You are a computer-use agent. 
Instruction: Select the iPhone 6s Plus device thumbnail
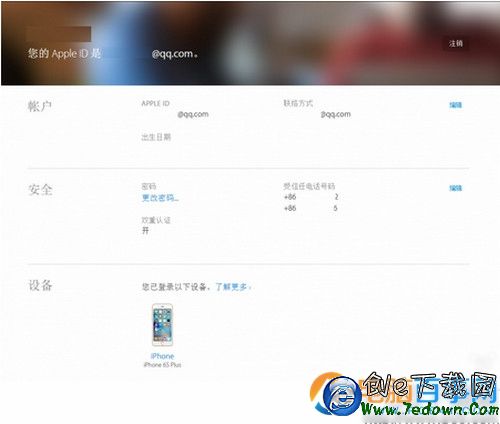162,325
